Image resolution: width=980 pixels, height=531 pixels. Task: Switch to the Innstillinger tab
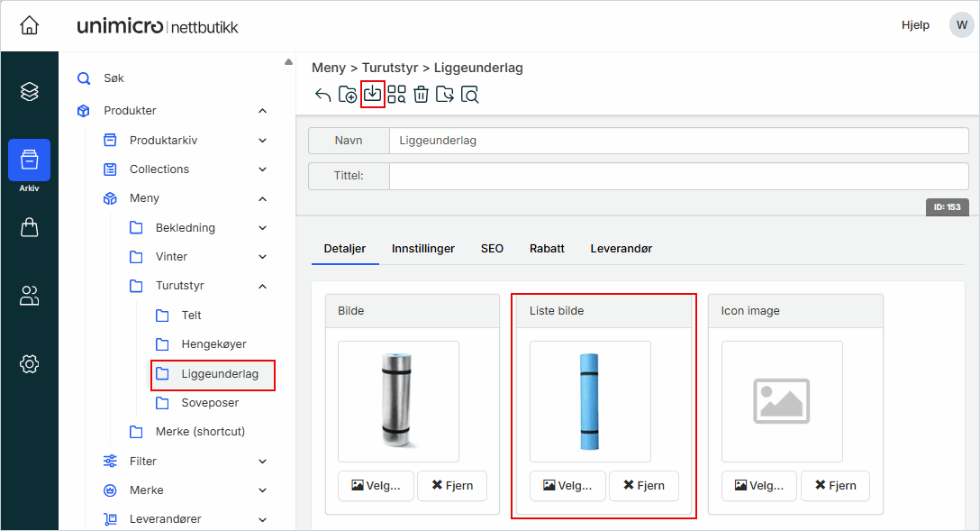pos(422,248)
